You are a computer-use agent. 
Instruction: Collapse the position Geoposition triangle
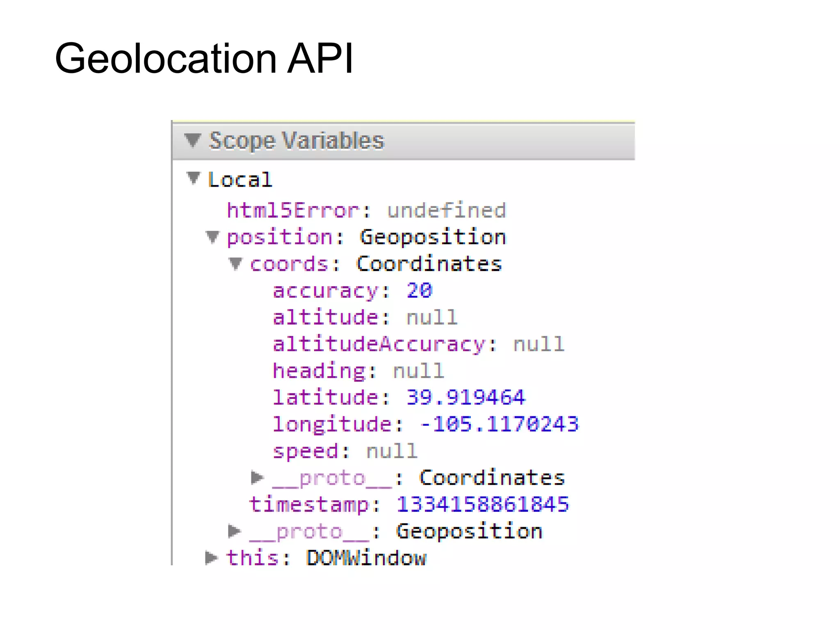212,237
